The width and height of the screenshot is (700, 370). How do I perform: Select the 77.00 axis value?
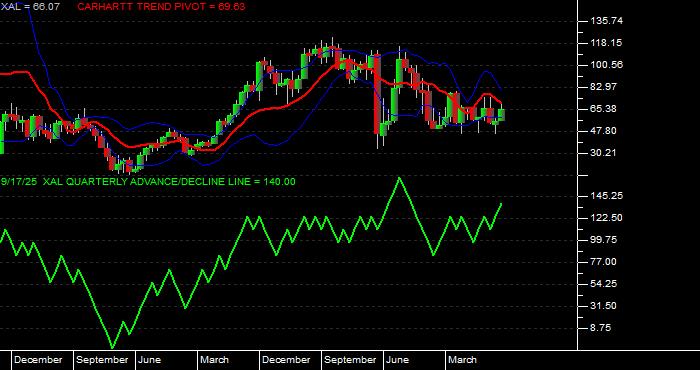click(605, 262)
